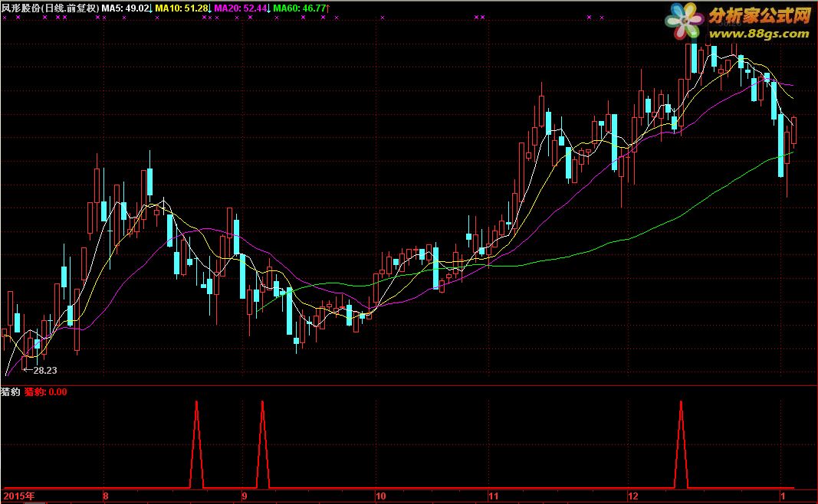Image resolution: width=818 pixels, height=504 pixels.
Task: Click the 猎豹 signal spike in late August
Action: click(x=197, y=444)
